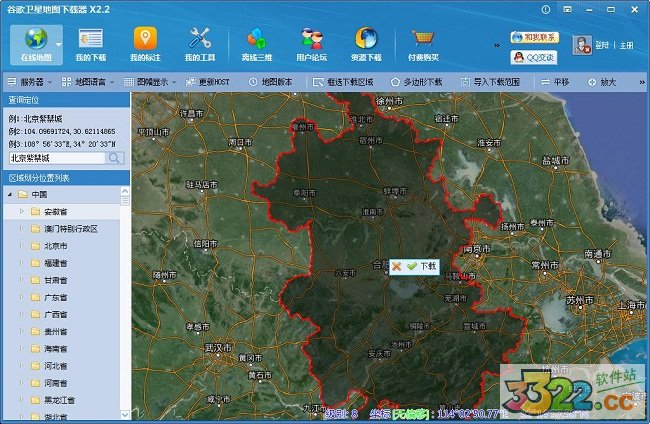Click the 下载 download button on map
650x424 pixels.
click(x=423, y=267)
